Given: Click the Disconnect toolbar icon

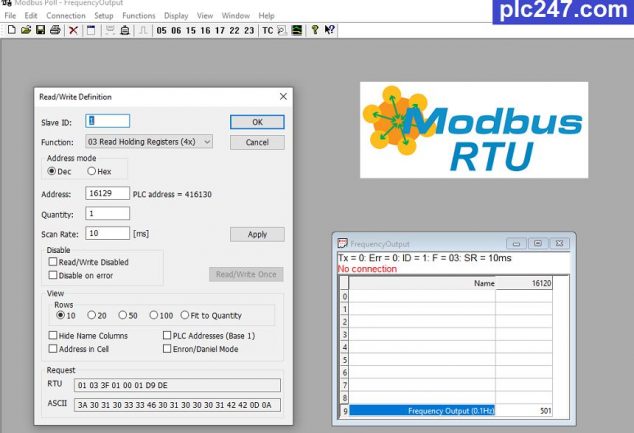Looking at the screenshot, I should click(x=125, y=30).
